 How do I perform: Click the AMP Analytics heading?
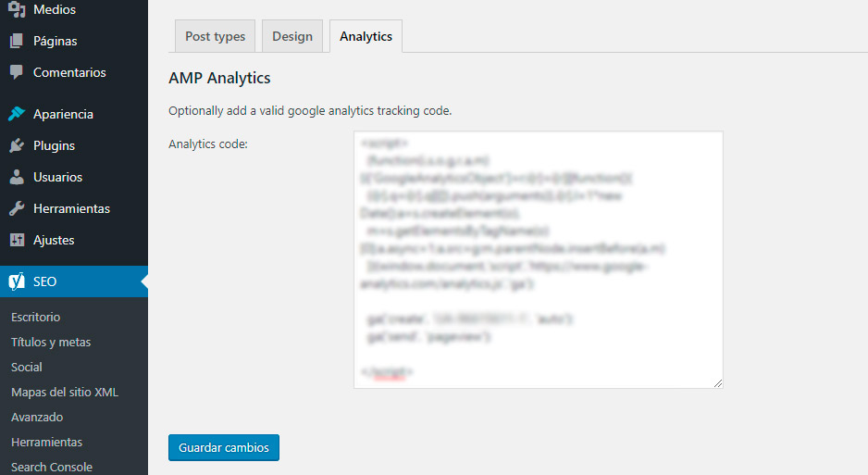tap(219, 78)
